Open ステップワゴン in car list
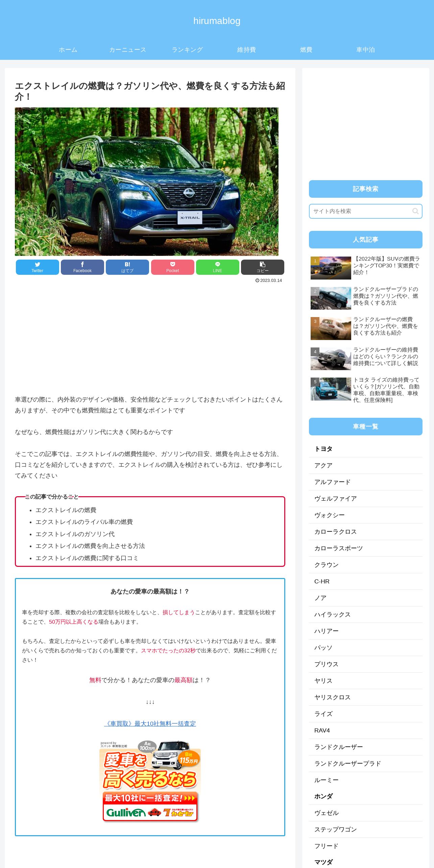This screenshot has width=434, height=868. click(365, 829)
